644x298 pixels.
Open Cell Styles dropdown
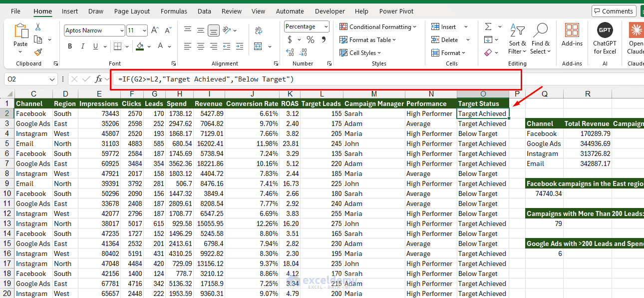(360, 53)
